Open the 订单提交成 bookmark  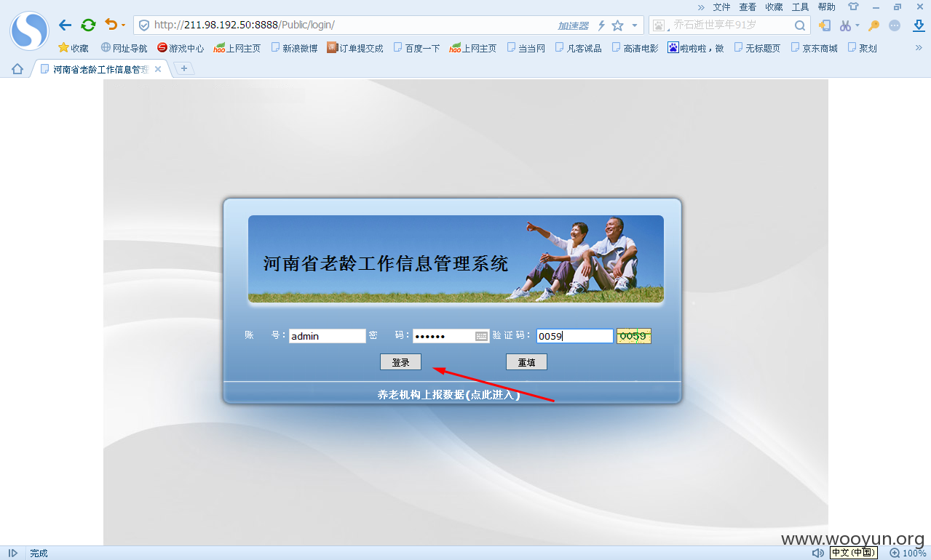pos(355,48)
